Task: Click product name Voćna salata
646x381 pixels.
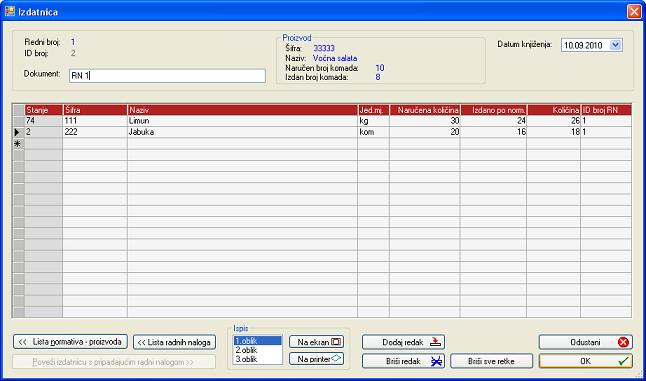Action: 335,58
